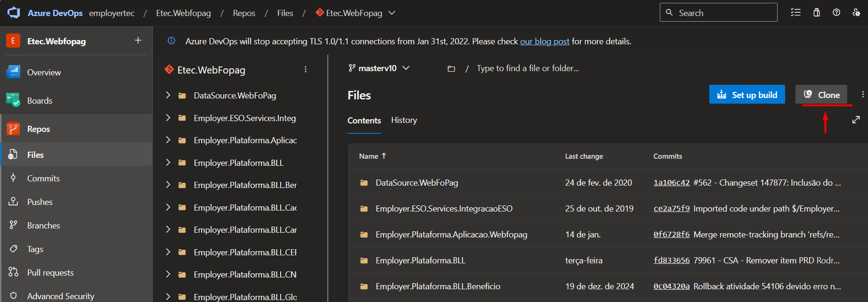The height and width of the screenshot is (302, 868).
Task: Focus the top Search field
Action: pyautogui.click(x=719, y=13)
